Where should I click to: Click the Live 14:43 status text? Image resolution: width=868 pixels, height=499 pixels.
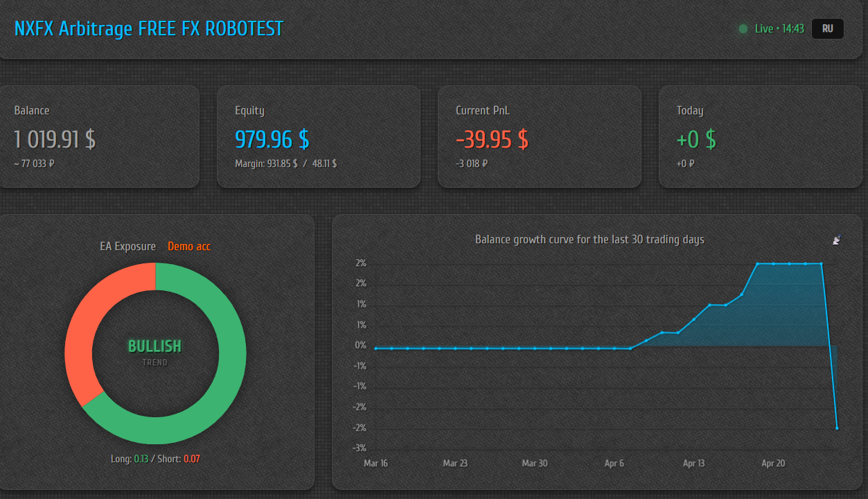pyautogui.click(x=779, y=29)
